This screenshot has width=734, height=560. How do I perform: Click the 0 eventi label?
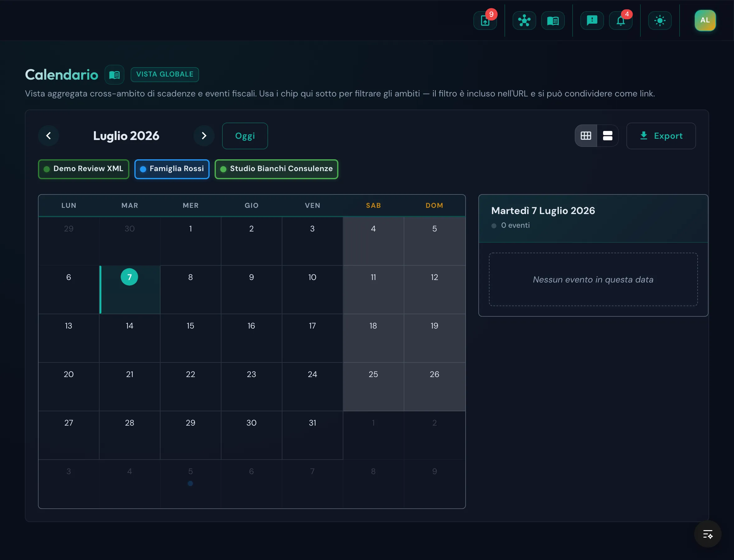point(515,225)
